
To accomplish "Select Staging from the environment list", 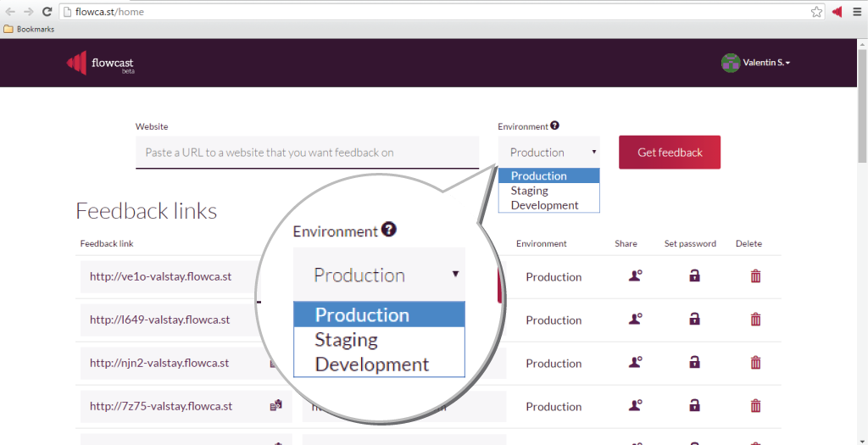I will click(530, 191).
